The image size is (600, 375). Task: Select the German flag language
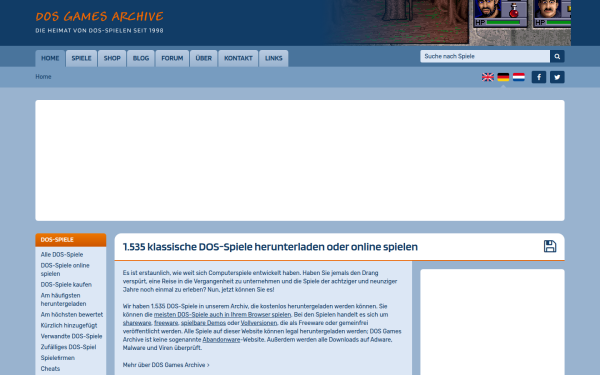tap(503, 77)
